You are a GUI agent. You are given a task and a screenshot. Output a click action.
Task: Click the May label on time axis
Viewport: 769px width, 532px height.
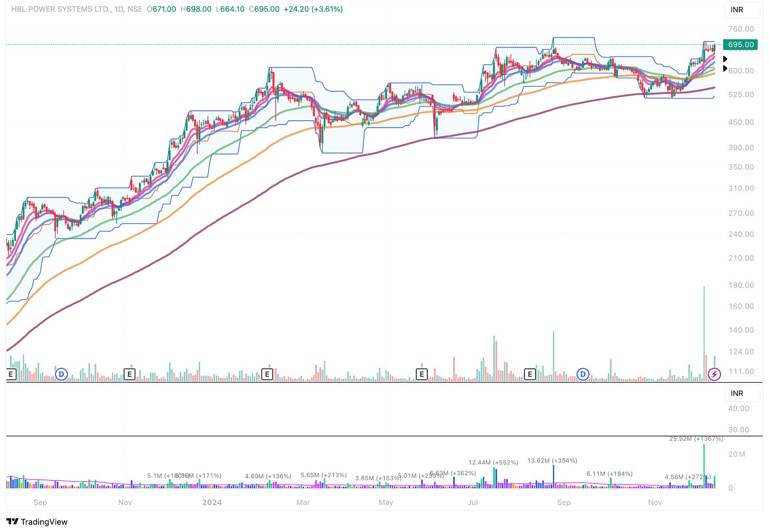(386, 502)
